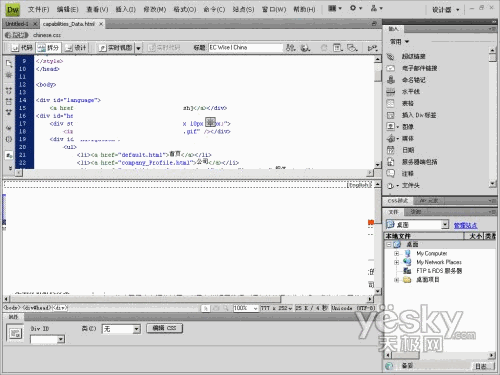The width and height of the screenshot is (500, 375).
Task: Switch to the AP 元素 panel tab
Action: tap(429, 201)
